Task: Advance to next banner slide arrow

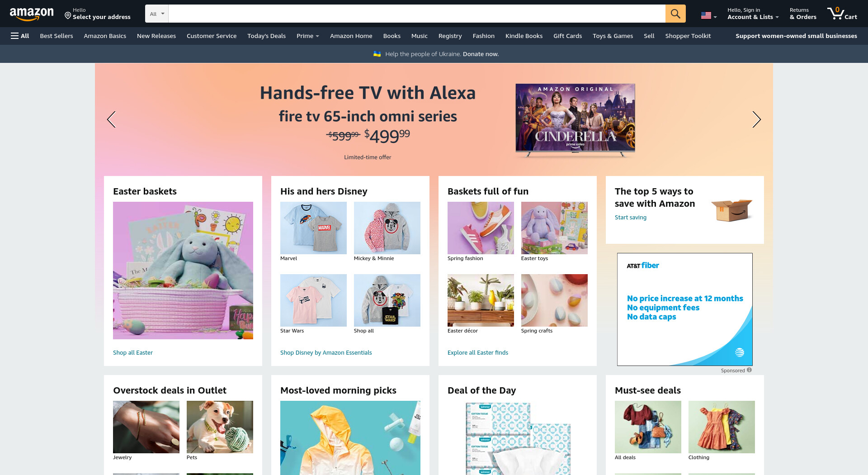Action: (756, 119)
